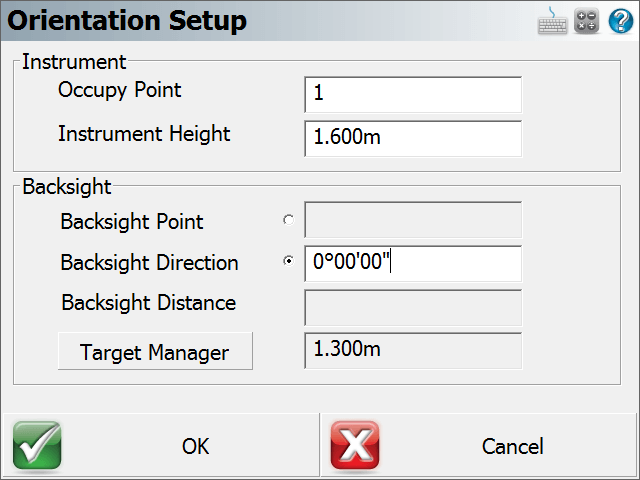Confirm setup with the OK text
Image resolution: width=640 pixels, height=480 pixels.
[196, 446]
